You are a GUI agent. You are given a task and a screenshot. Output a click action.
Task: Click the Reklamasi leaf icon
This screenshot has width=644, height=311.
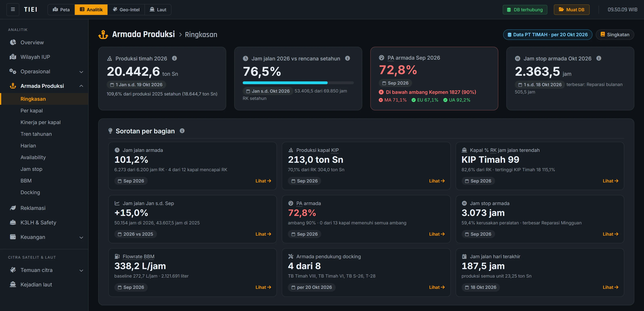coord(13,208)
